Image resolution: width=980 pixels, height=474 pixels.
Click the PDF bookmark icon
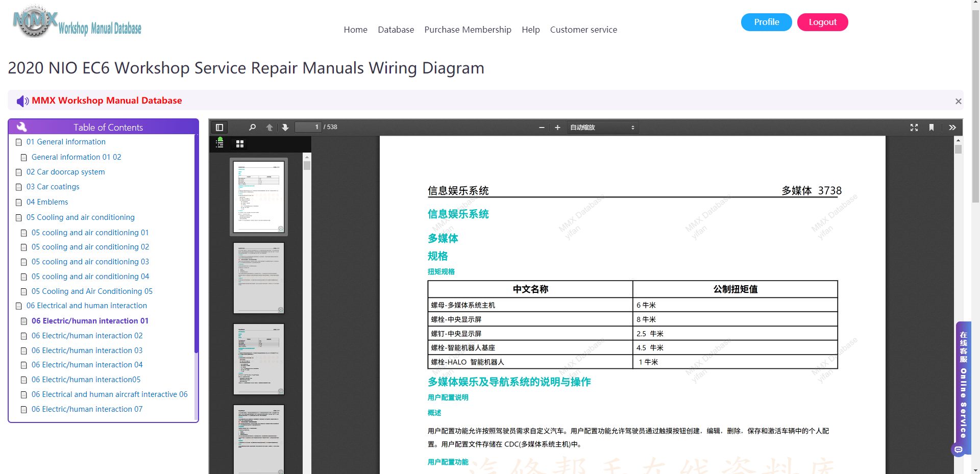pyautogui.click(x=932, y=128)
